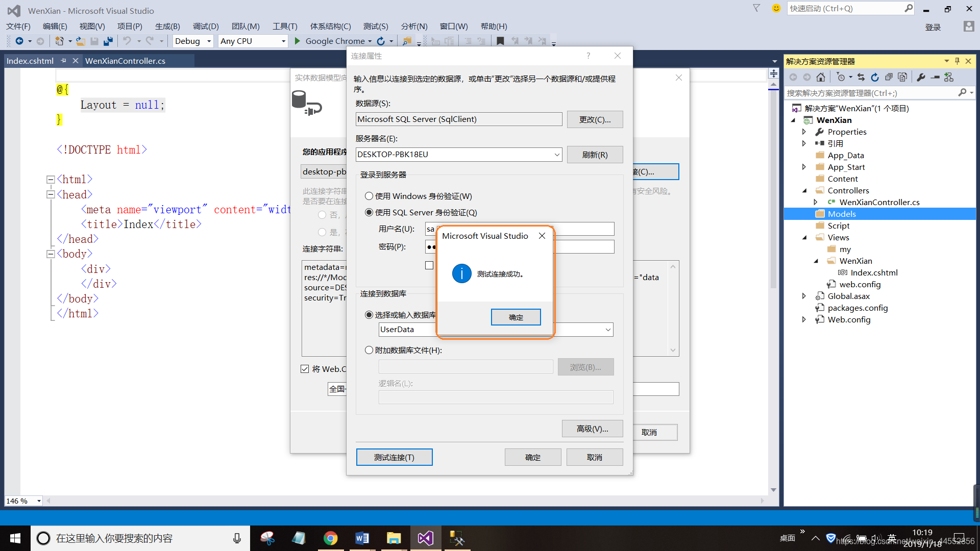The image size is (980, 551).
Task: Open the 146 % zoom dropdown
Action: [39, 501]
